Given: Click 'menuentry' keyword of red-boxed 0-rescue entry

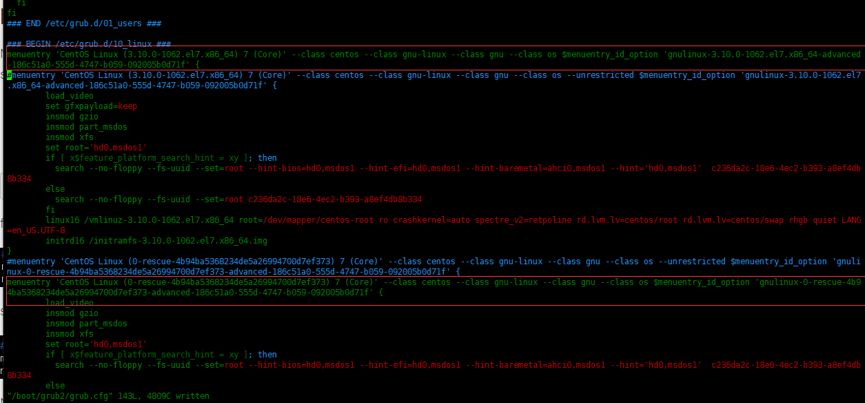Looking at the screenshot, I should click(x=28, y=282).
